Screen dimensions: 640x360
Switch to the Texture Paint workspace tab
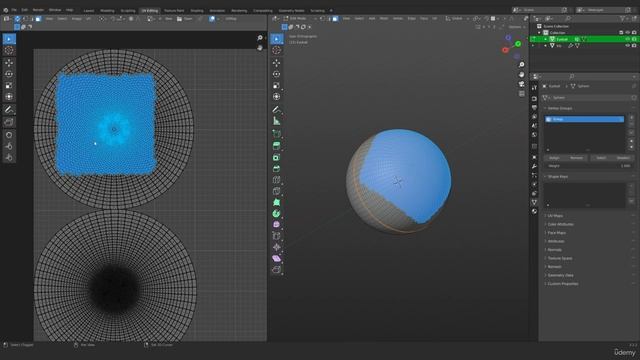174,11
